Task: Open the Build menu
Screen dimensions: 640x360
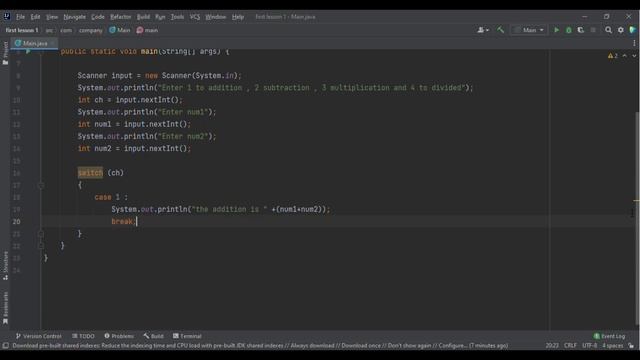Action: point(143,17)
